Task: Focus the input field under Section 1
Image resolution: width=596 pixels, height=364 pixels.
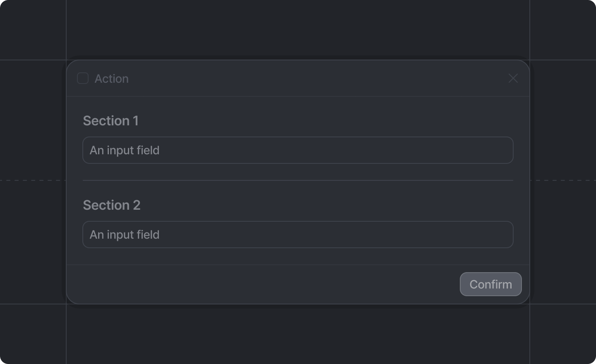Action: point(298,150)
